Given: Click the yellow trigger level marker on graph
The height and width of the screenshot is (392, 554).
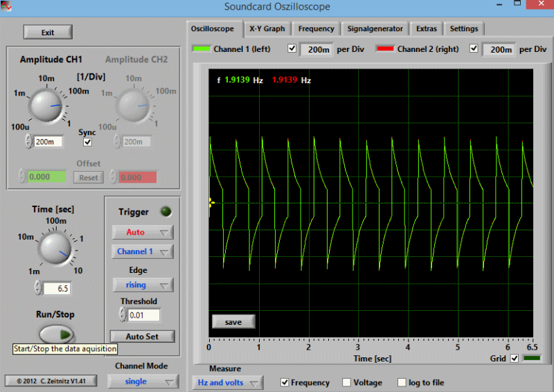Looking at the screenshot, I should (211, 202).
